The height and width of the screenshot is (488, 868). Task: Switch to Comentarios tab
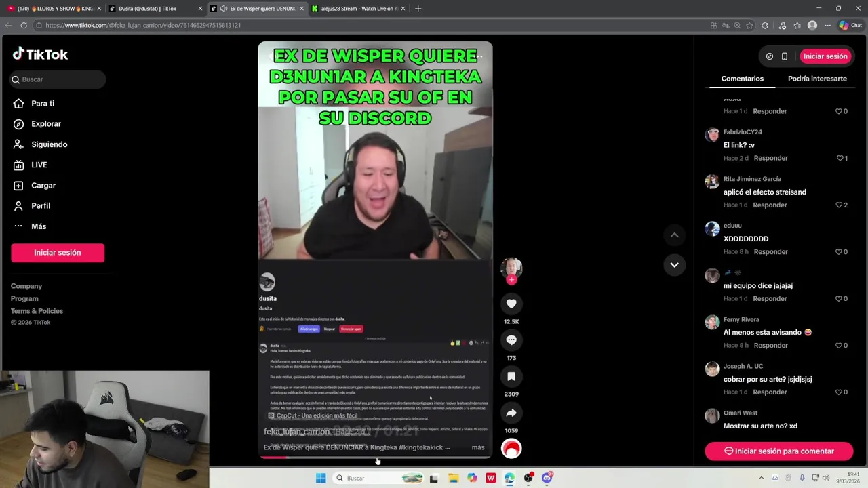pos(742,79)
